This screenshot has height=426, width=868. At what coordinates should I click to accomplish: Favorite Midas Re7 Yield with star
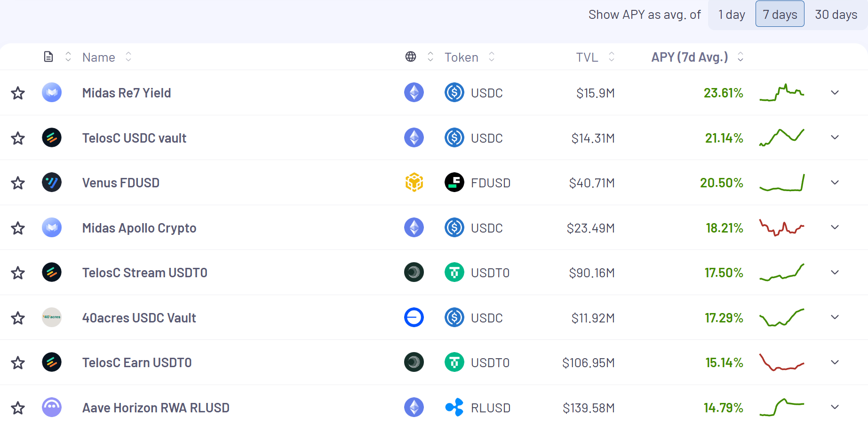18,93
